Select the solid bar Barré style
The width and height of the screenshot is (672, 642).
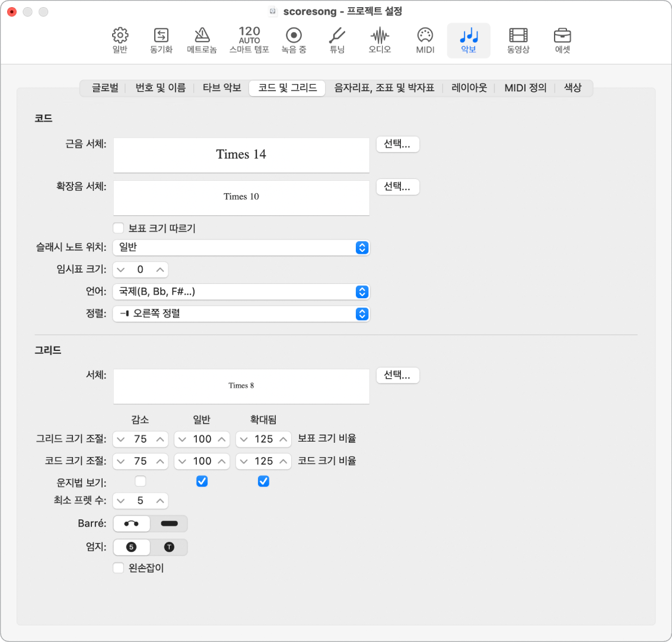click(x=169, y=523)
